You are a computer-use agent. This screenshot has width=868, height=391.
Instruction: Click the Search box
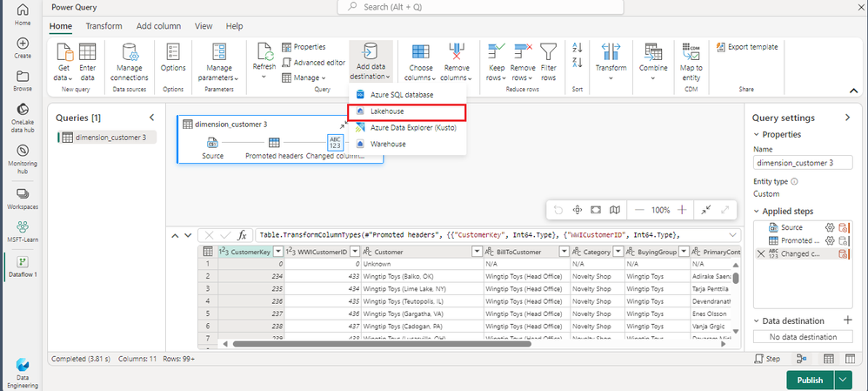[480, 7]
